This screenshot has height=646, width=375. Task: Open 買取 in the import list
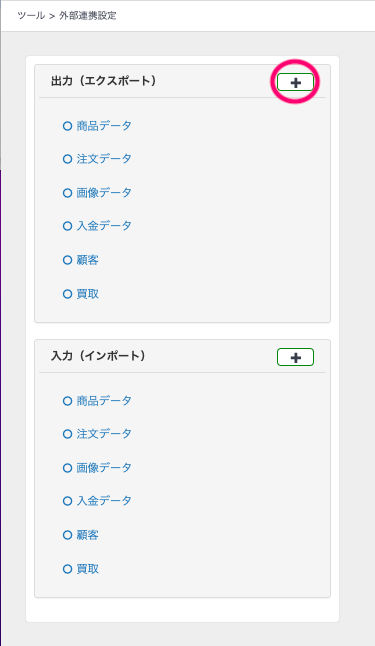point(87,569)
